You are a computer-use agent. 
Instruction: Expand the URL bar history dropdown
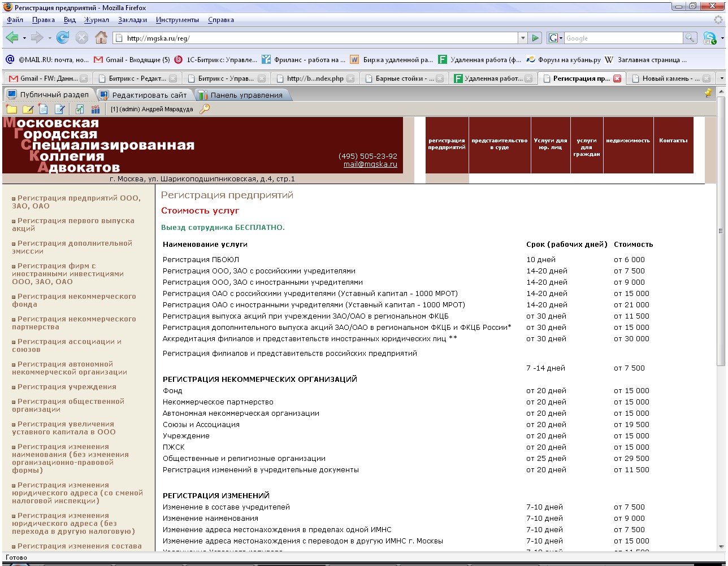(x=522, y=38)
